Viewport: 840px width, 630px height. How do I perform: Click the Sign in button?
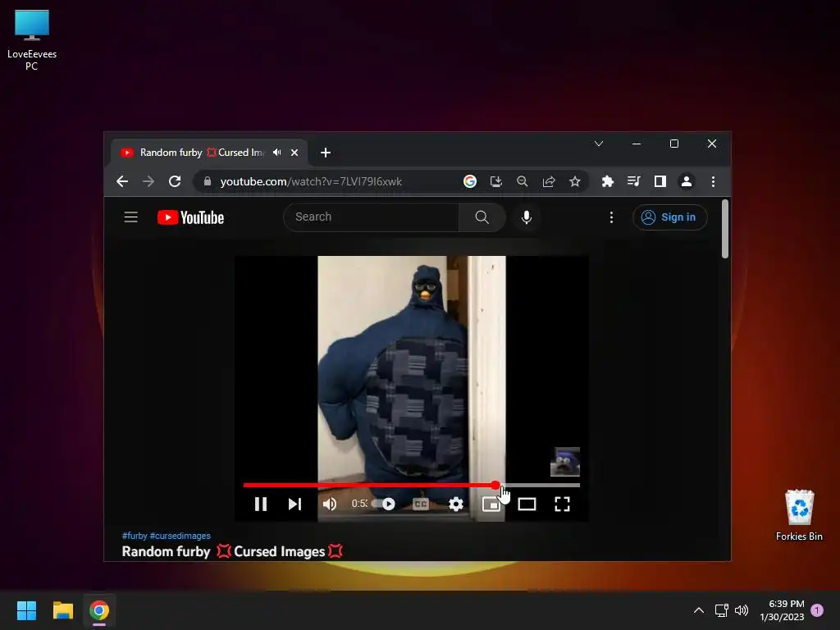coord(669,217)
